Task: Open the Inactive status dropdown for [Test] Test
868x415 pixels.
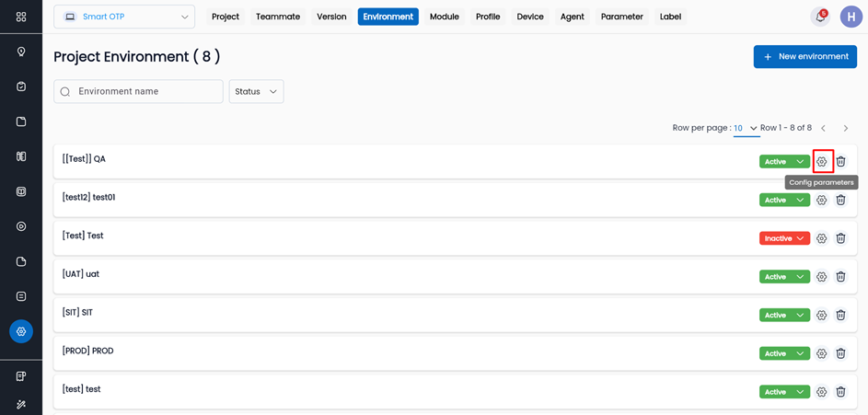Action: [x=784, y=238]
